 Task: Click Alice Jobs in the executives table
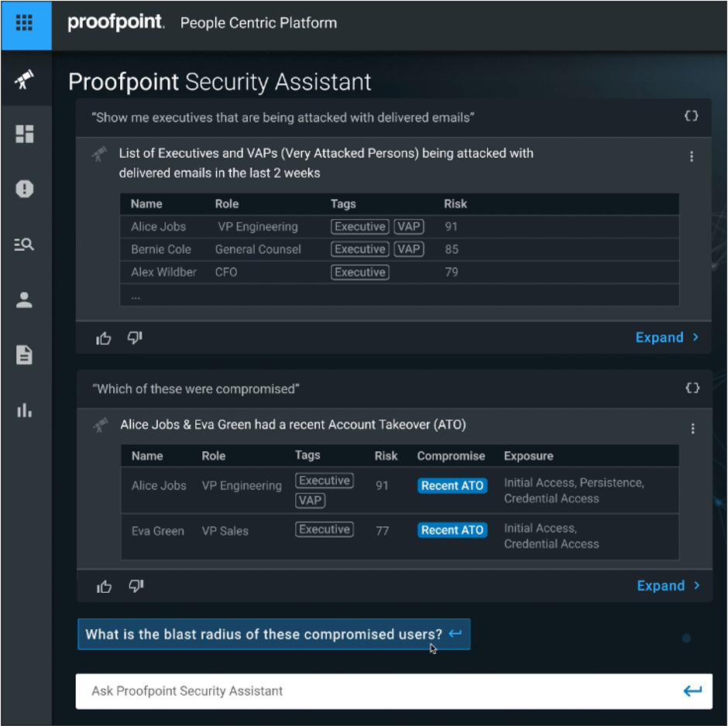[x=158, y=226]
